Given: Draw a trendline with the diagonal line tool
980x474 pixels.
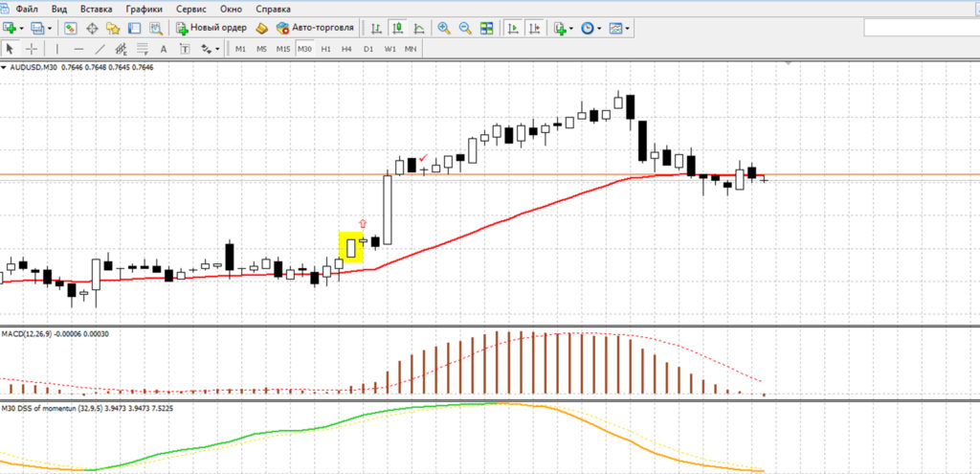Looking at the screenshot, I should (x=100, y=49).
